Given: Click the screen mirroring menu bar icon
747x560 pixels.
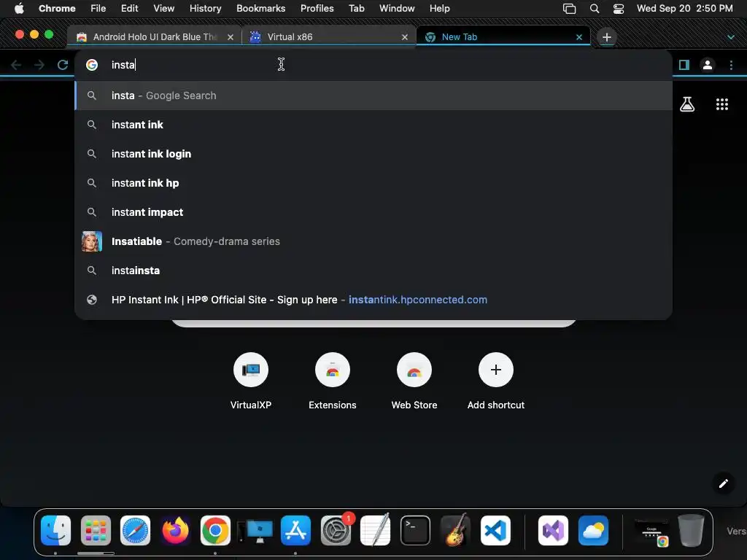Looking at the screenshot, I should pyautogui.click(x=569, y=9).
